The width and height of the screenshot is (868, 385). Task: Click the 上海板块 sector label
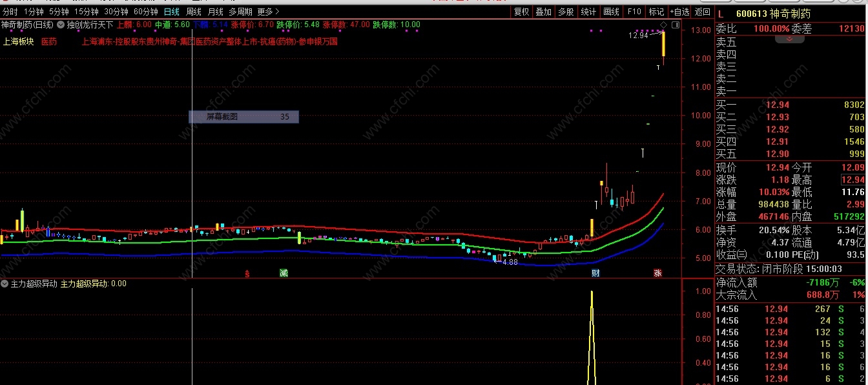tap(19, 41)
